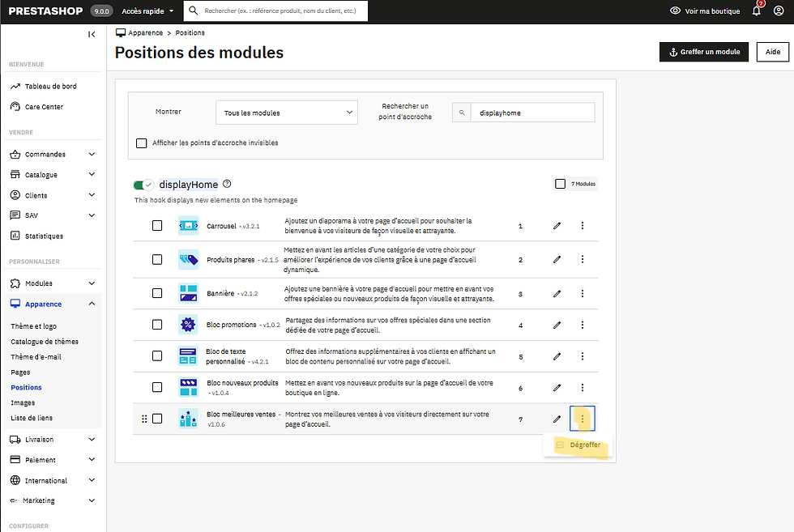
Task: Open the user profile icon
Action: pos(779,11)
